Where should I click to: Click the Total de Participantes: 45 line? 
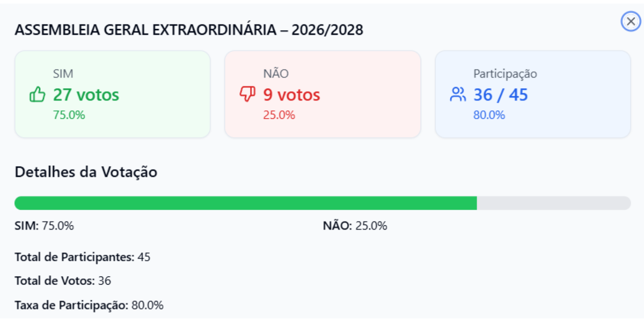tap(83, 257)
